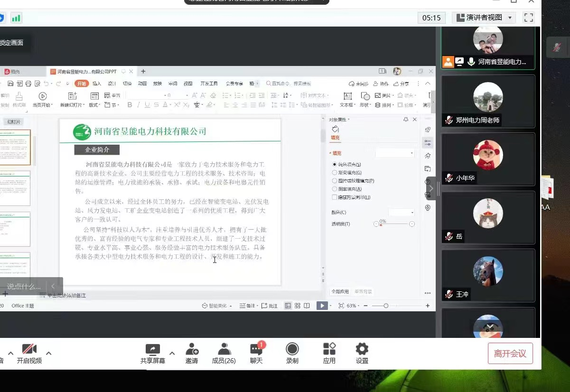The image size is (570, 392).
Task: Click the star icon in WPS side strip
Action: (x=428, y=156)
